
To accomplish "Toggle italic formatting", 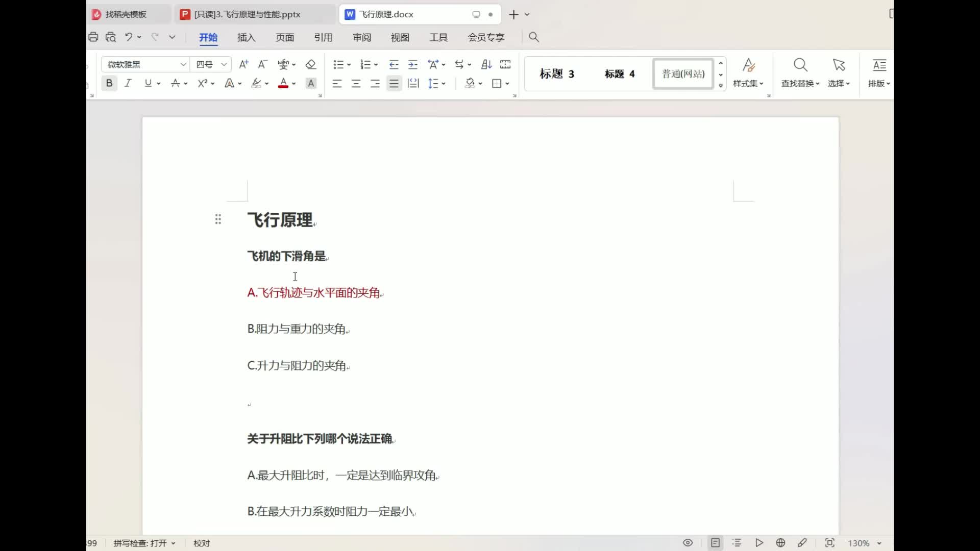I will coord(128,83).
